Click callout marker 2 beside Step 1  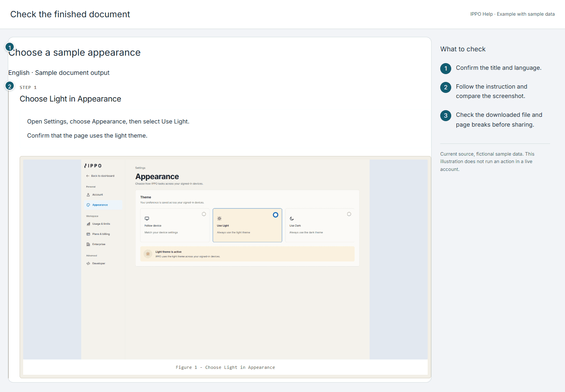pos(10,86)
